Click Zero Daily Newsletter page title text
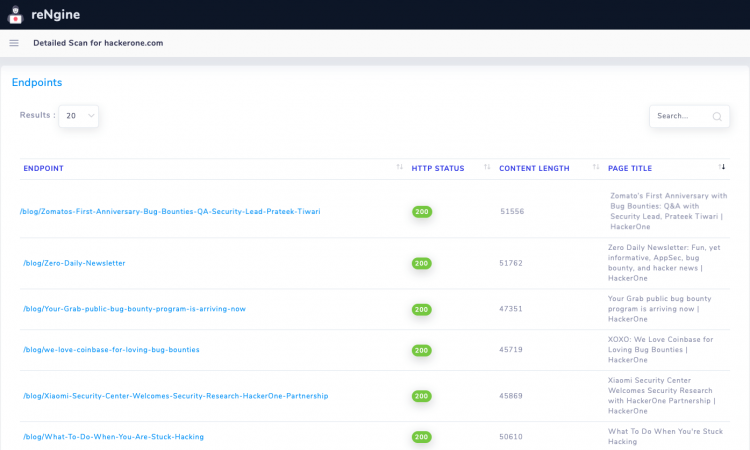 [664, 263]
